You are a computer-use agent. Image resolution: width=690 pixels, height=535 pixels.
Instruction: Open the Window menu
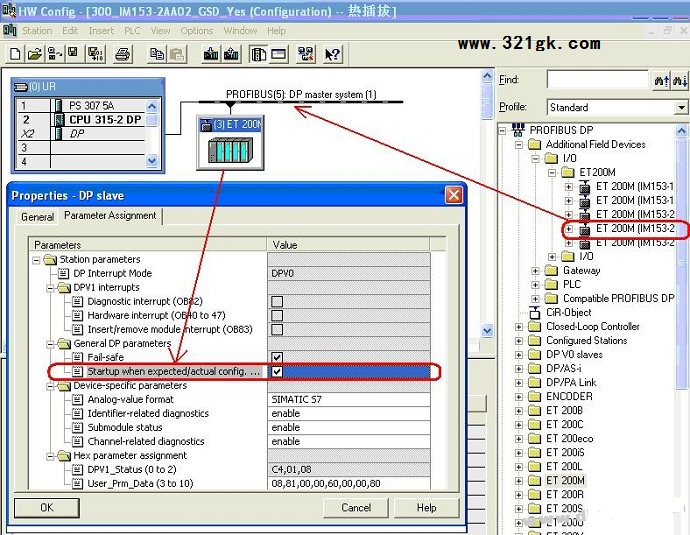coord(240,31)
